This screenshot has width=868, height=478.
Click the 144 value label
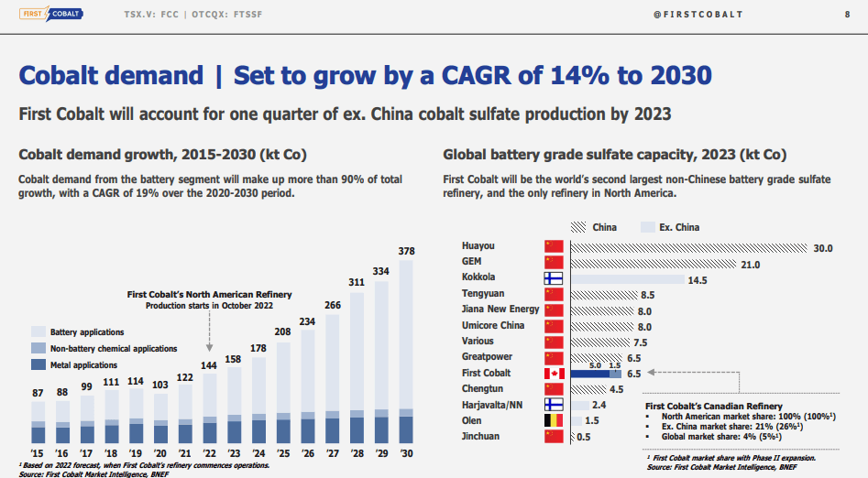209,365
